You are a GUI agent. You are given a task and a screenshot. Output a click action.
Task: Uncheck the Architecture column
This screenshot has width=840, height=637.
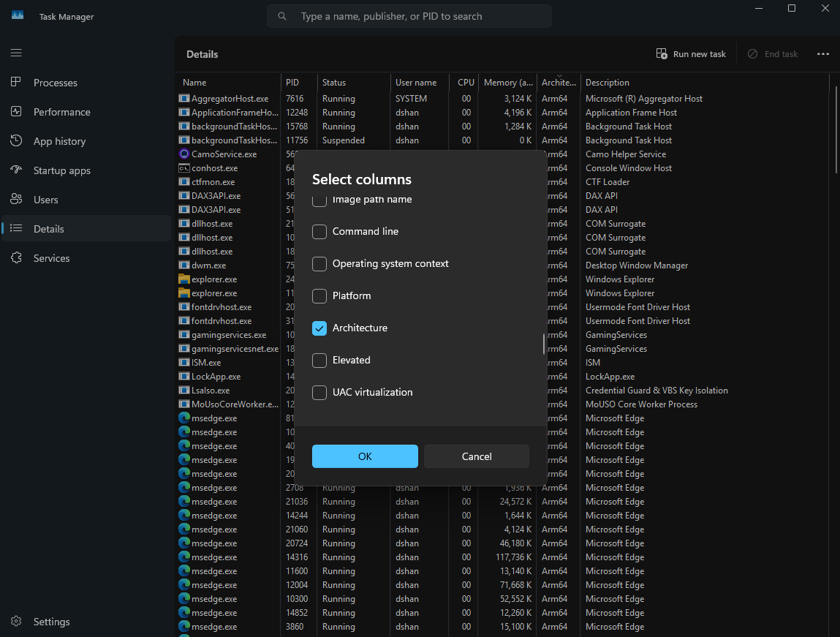pos(319,328)
